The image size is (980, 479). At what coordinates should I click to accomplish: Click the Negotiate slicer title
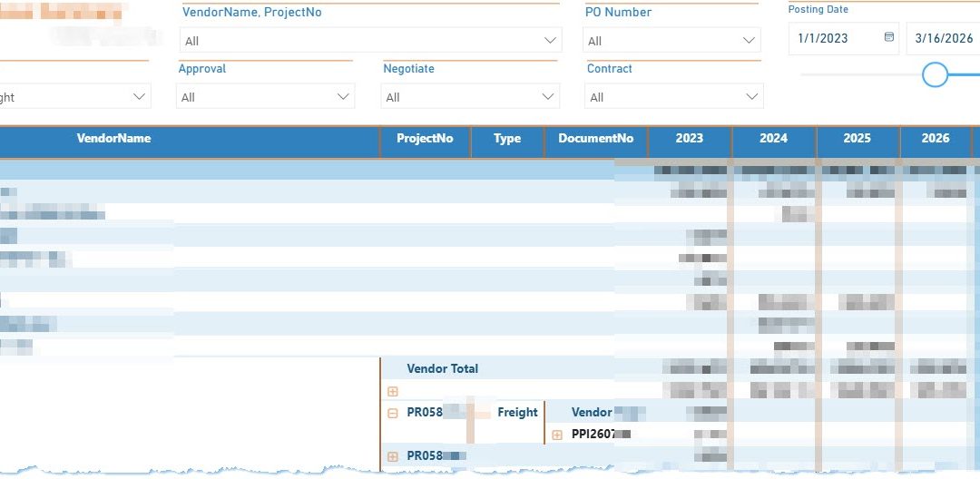click(408, 69)
